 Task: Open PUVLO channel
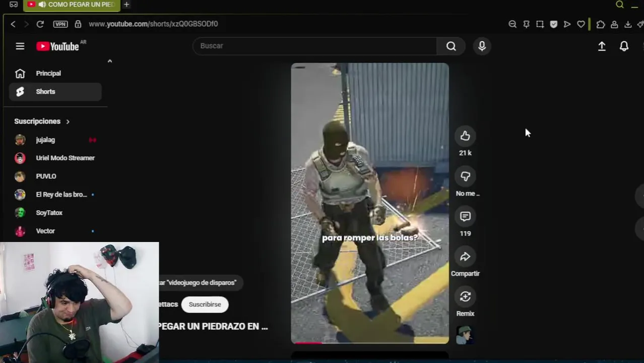click(x=55, y=176)
